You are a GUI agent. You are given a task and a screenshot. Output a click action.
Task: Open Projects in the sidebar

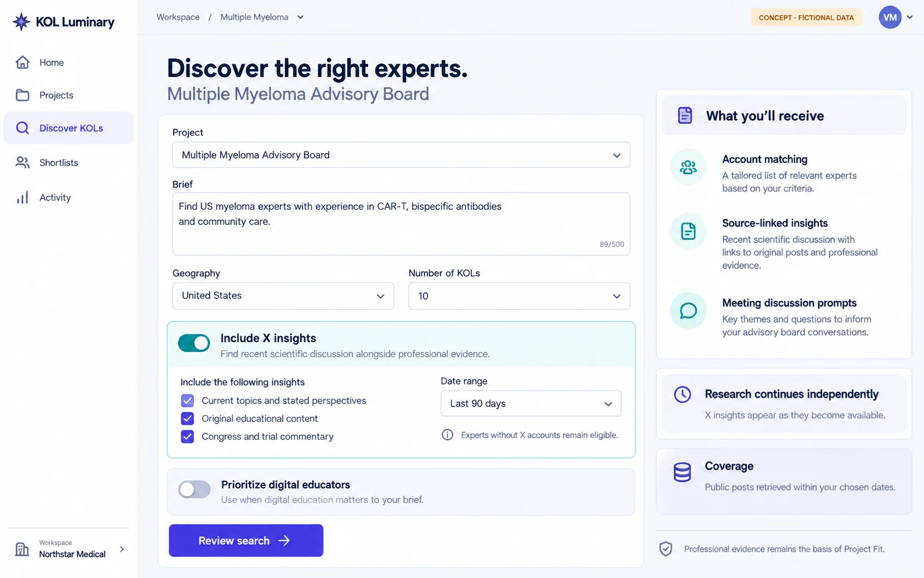point(68,95)
